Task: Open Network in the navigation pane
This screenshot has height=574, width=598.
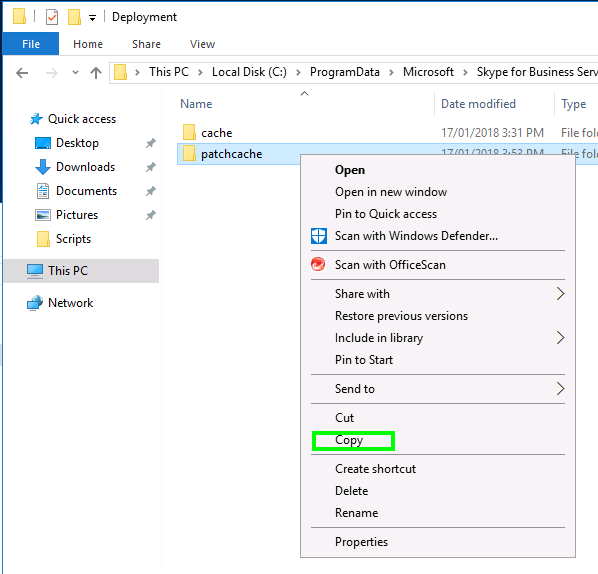Action: click(71, 303)
